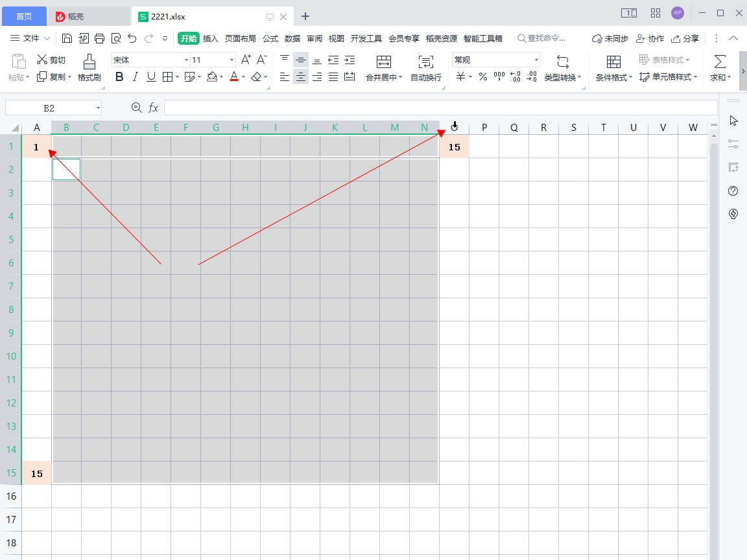
Task: Expand the 文件 menu arrow
Action: pyautogui.click(x=47, y=39)
